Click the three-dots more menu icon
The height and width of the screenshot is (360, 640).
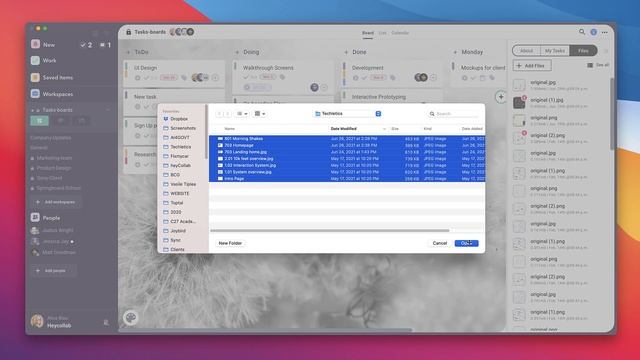tap(605, 32)
